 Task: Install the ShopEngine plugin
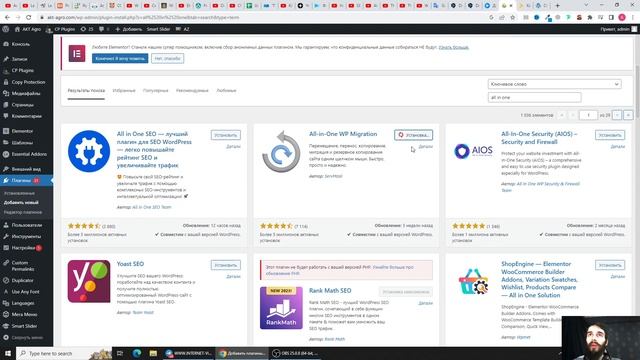pyautogui.click(x=610, y=265)
